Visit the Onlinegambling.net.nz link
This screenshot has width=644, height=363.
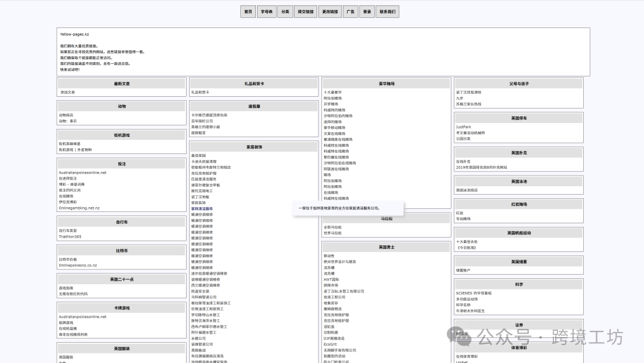click(79, 208)
